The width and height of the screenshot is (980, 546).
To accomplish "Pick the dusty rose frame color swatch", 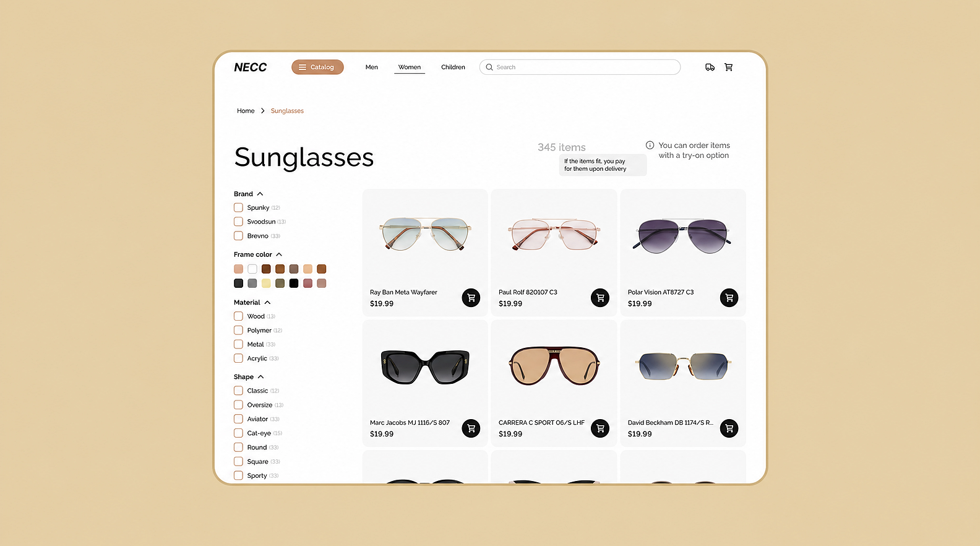I will pos(307,283).
